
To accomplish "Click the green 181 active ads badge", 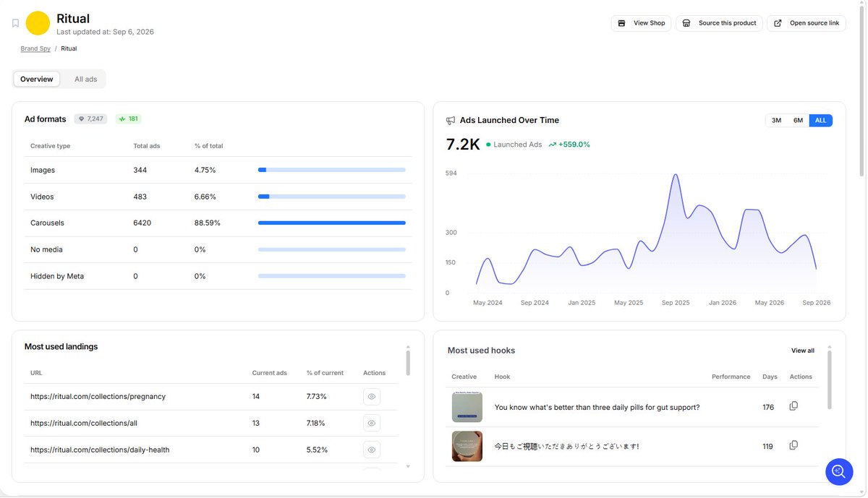I will 129,119.
